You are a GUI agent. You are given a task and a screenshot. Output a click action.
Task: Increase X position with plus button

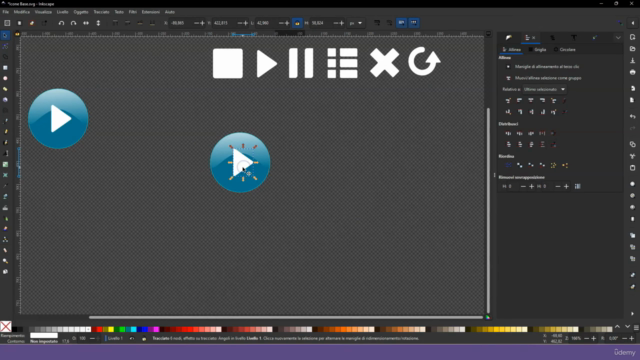click(x=202, y=23)
